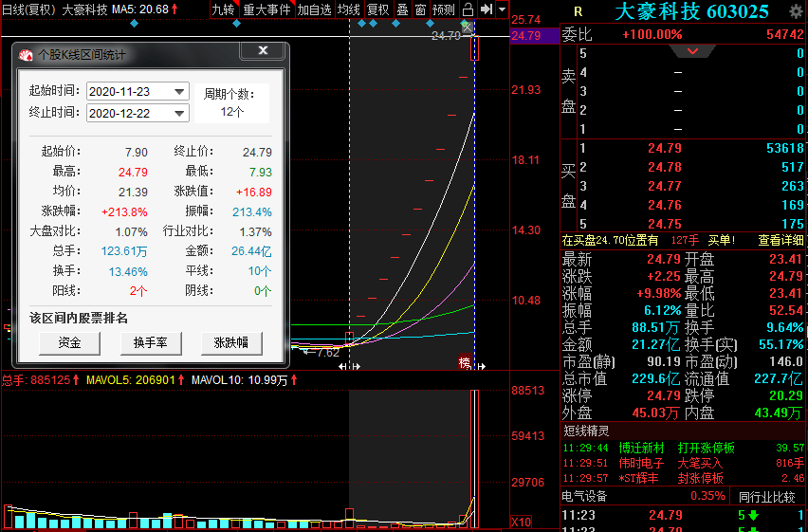Close the 个股K线区间统计 dialog
The height and width of the screenshot is (532, 808).
click(x=263, y=50)
